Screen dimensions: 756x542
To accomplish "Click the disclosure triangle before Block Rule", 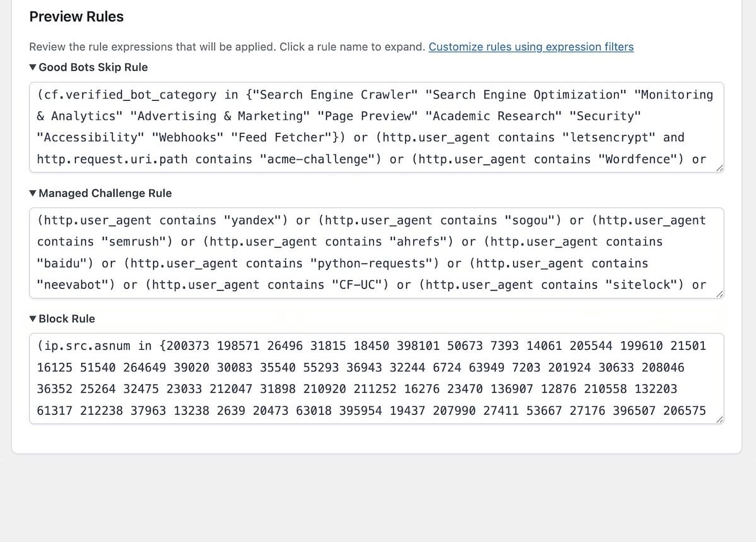I will 33,318.
